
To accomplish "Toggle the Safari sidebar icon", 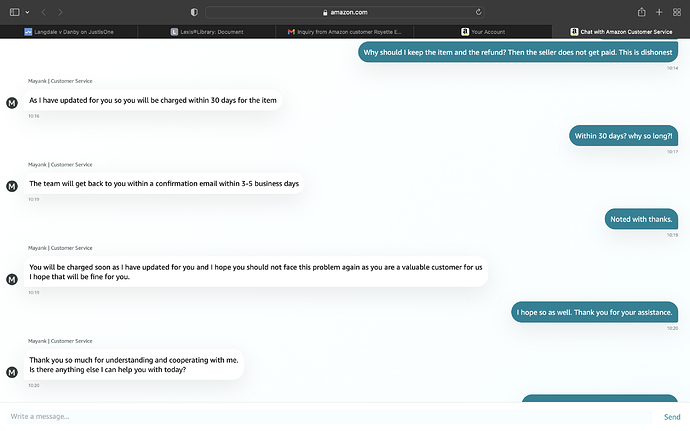I will (14, 12).
